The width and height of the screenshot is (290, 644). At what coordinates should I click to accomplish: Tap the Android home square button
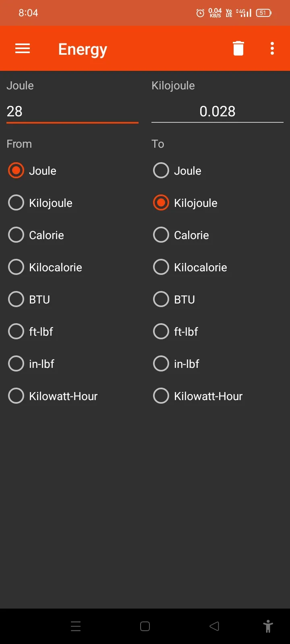pos(145,626)
